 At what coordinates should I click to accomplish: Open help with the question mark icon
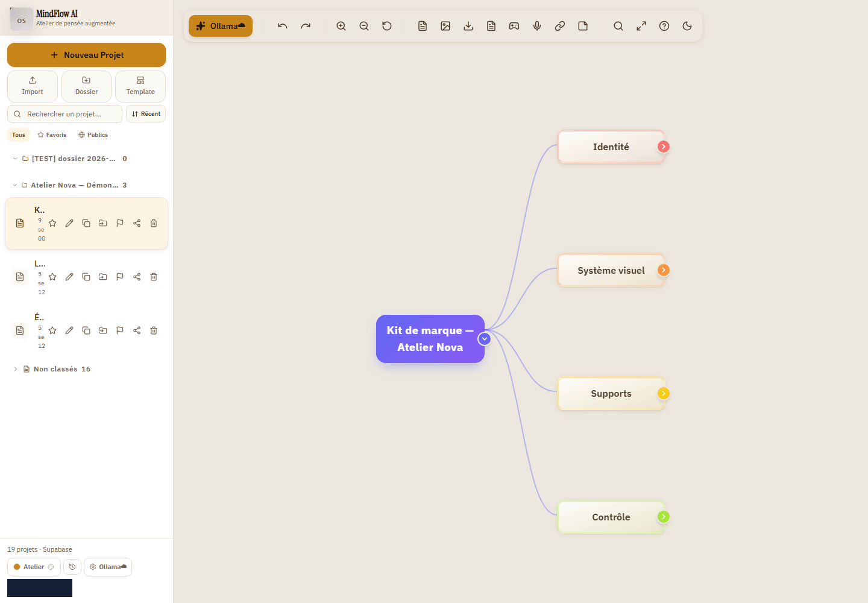pos(664,26)
